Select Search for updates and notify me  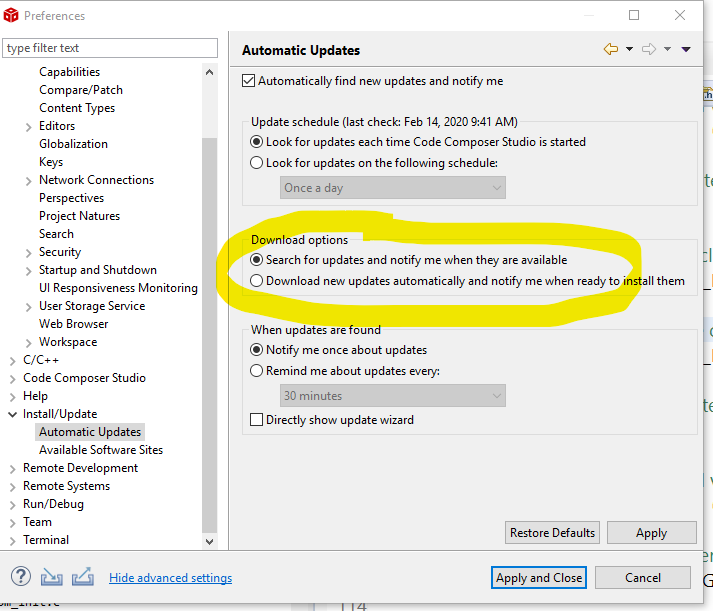click(256, 260)
